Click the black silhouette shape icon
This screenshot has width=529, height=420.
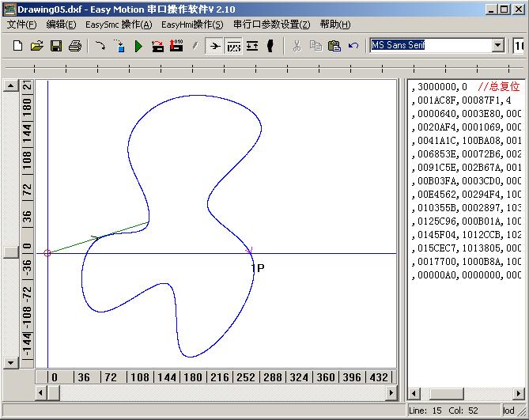pyautogui.click(x=270, y=46)
